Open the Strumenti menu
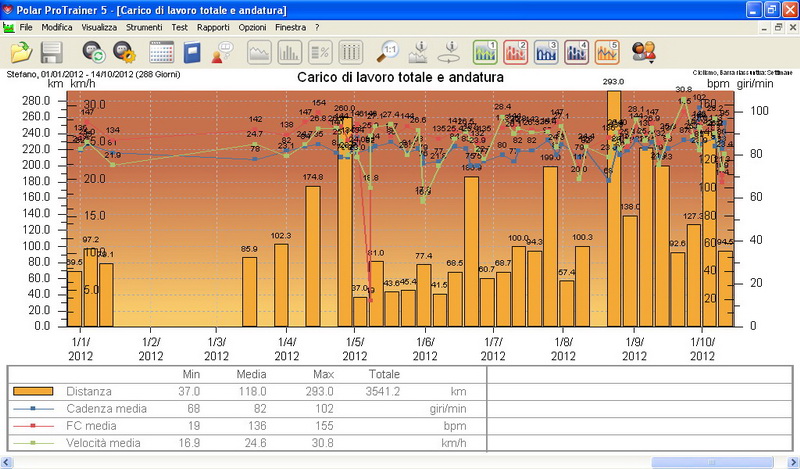 tap(146, 26)
